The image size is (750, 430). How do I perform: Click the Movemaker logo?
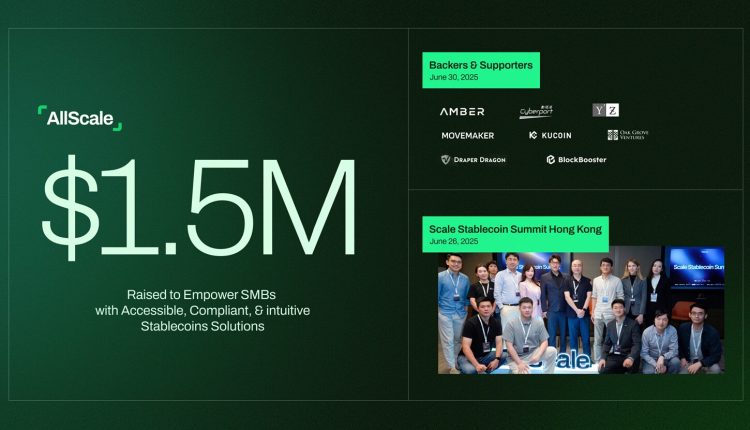[x=467, y=136]
